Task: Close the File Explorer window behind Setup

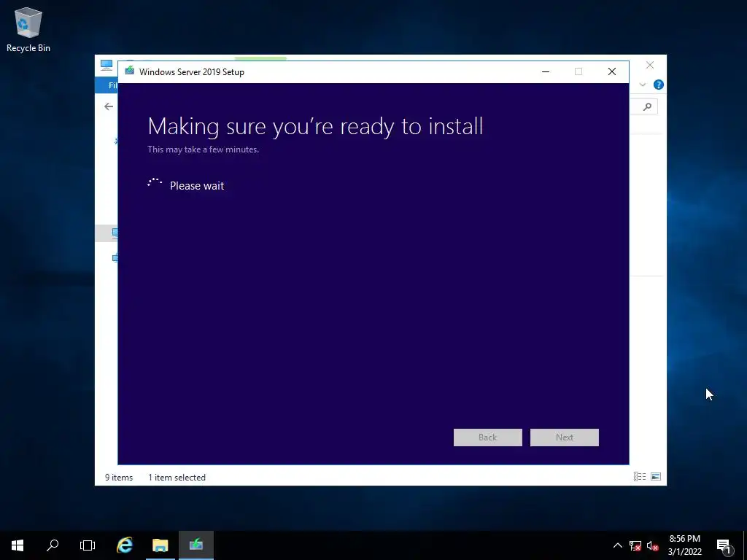Action: click(x=650, y=65)
